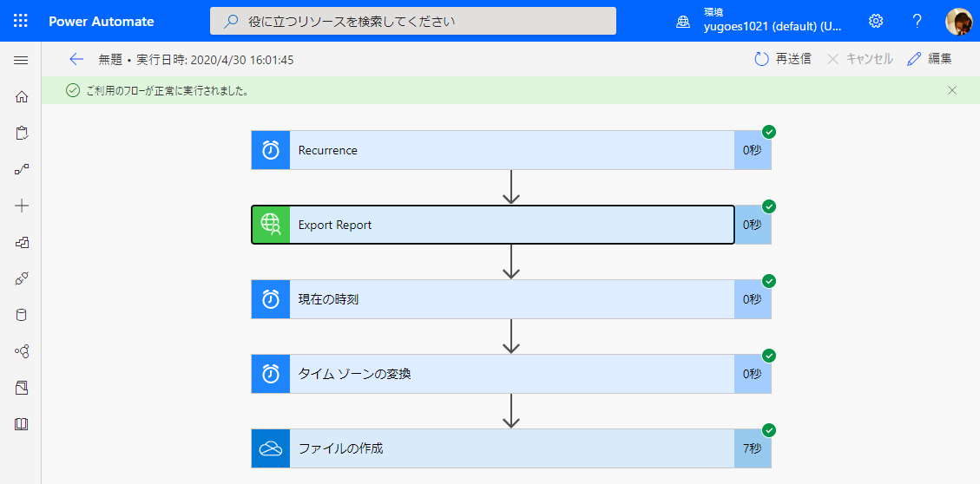Open Solutions icon in sidebar
The height and width of the screenshot is (484, 980).
click(x=21, y=388)
